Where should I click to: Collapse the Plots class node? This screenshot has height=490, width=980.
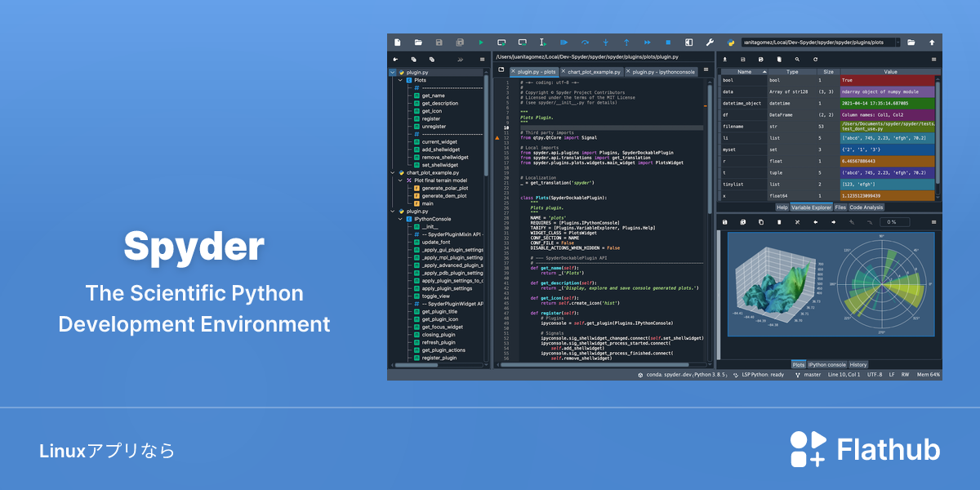pos(400,80)
